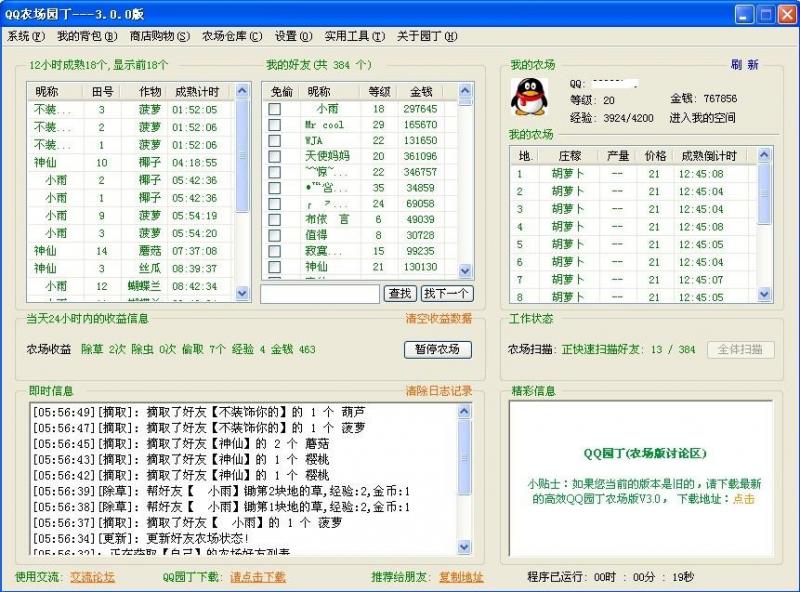Open the 设置(O) menu

click(293, 36)
